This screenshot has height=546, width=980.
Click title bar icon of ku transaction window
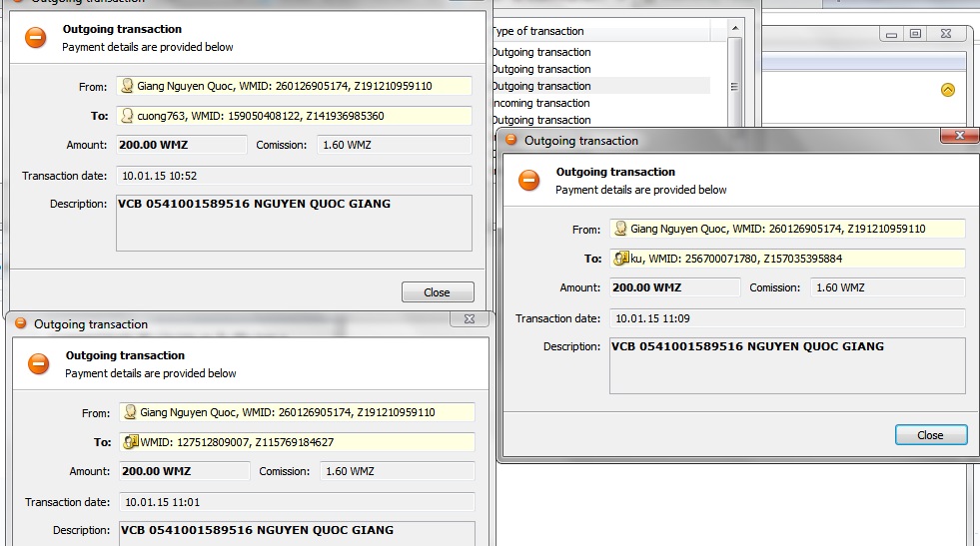coord(510,140)
